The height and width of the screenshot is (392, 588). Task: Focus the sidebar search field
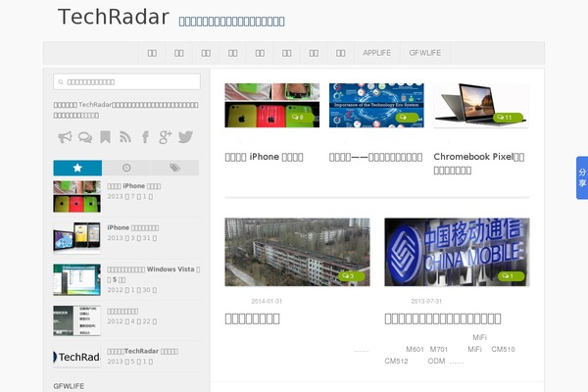tap(126, 81)
